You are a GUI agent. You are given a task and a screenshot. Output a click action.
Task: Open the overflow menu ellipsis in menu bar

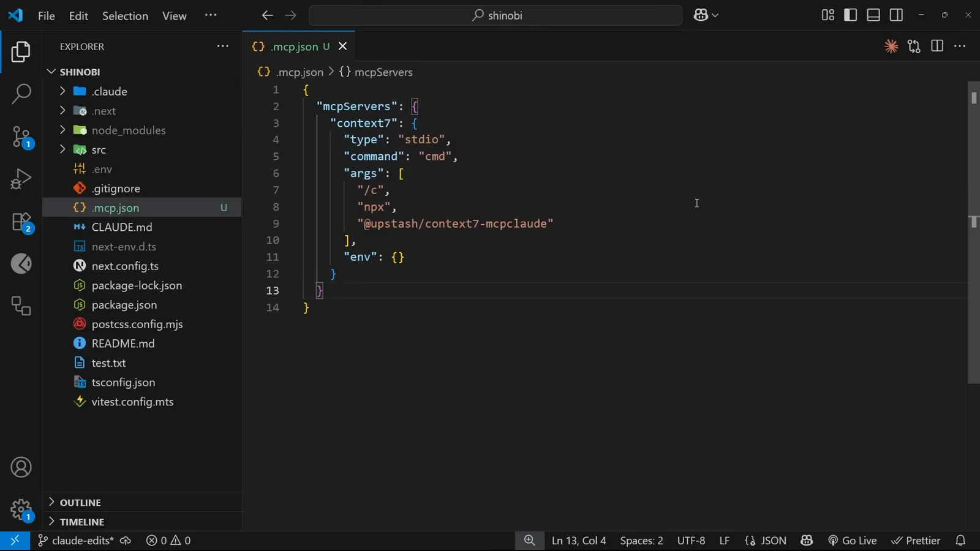pyautogui.click(x=211, y=15)
